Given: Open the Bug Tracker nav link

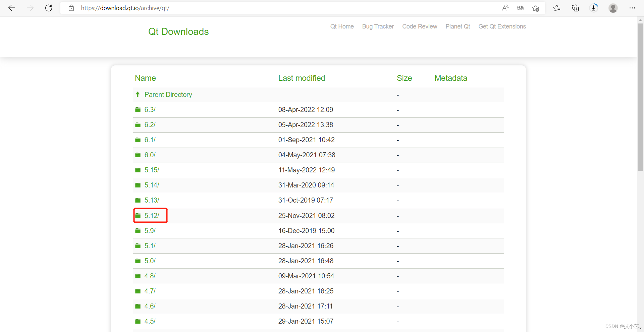Looking at the screenshot, I should point(378,26).
